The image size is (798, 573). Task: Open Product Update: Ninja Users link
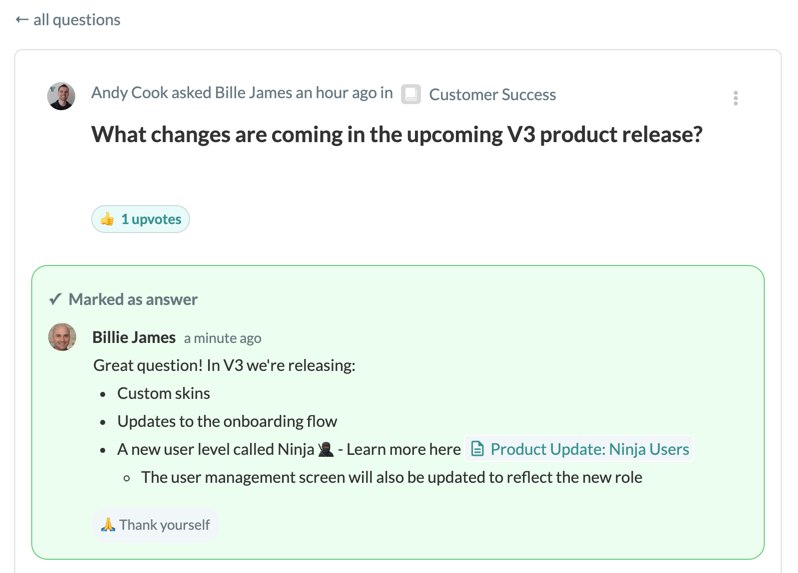(579, 449)
